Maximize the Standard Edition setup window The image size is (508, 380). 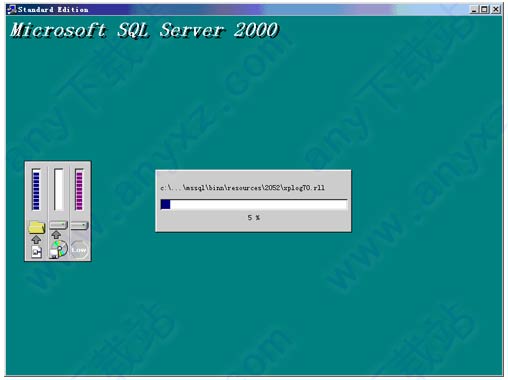click(x=484, y=10)
